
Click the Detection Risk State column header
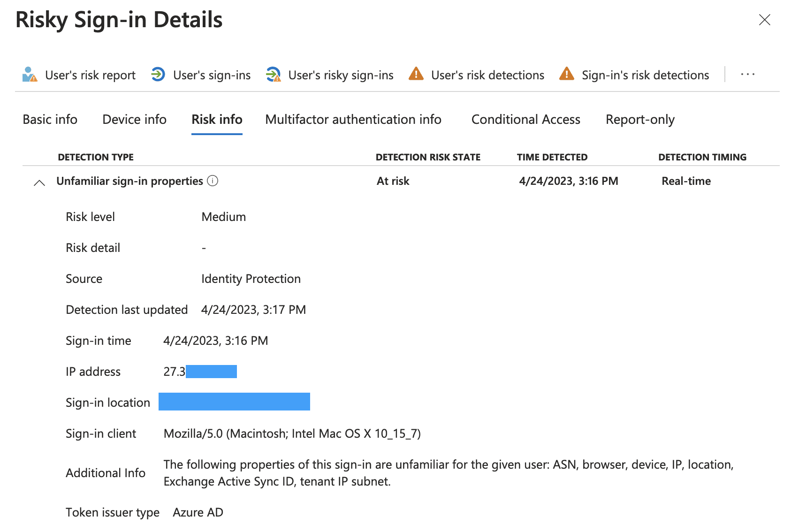coord(428,157)
